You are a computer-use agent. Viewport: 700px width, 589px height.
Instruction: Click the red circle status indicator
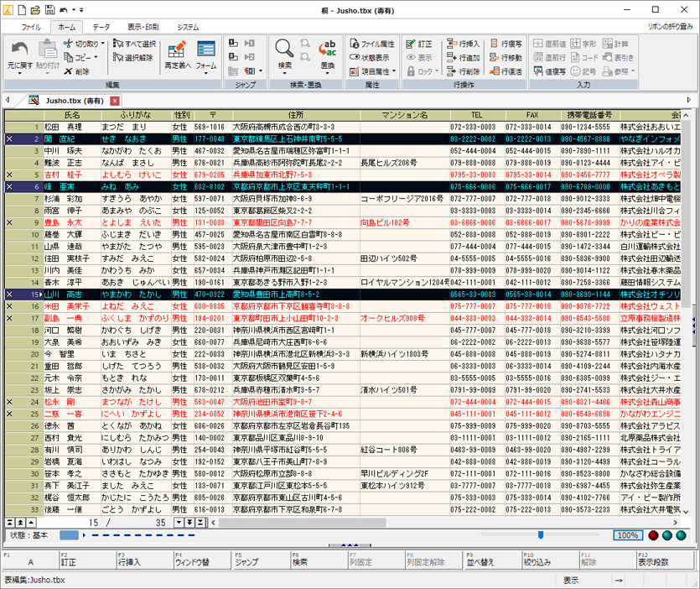(653, 535)
